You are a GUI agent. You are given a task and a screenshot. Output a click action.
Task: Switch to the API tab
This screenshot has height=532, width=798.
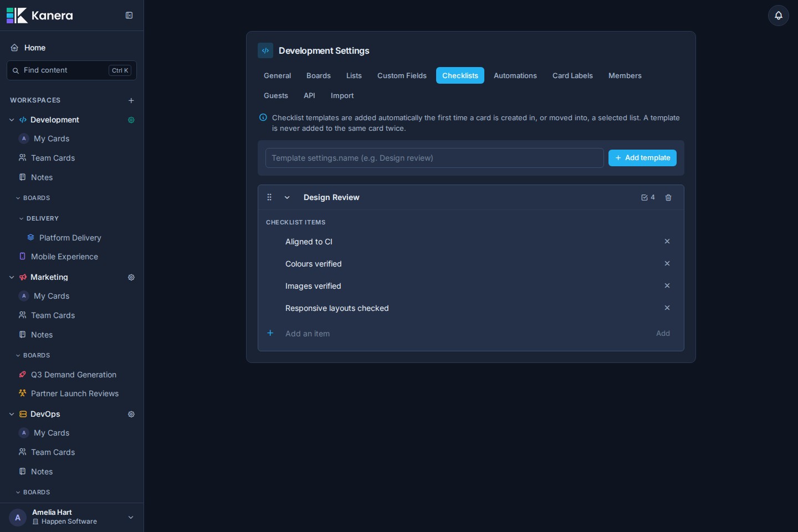point(309,95)
